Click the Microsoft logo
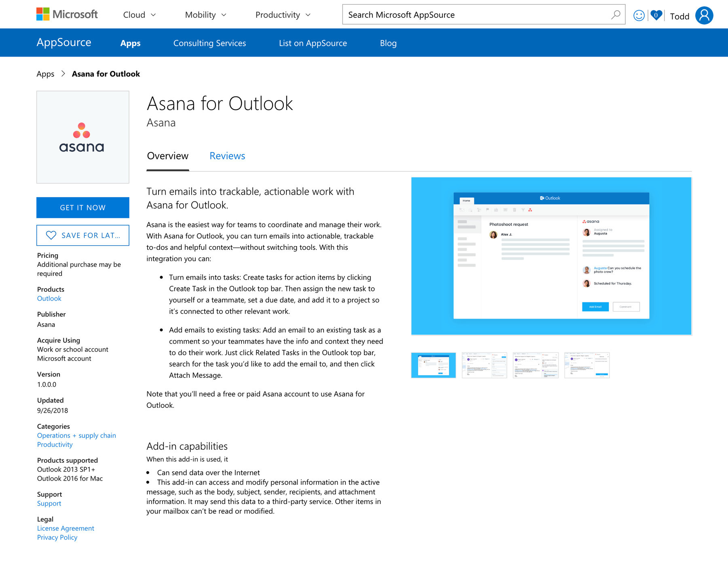Screen dimensions: 728x565 [67, 15]
